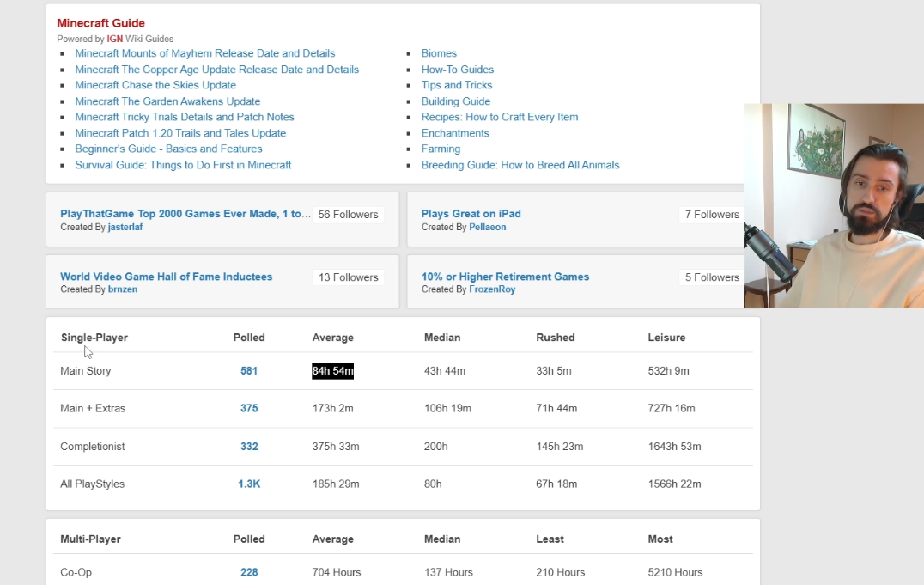Click the Minecraft Guide heading
Viewport: 924px width, 585px height.
(x=100, y=23)
